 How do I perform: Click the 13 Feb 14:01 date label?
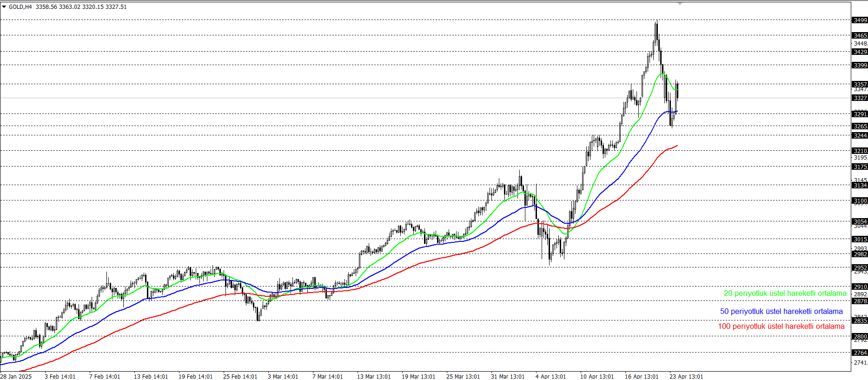click(x=151, y=376)
